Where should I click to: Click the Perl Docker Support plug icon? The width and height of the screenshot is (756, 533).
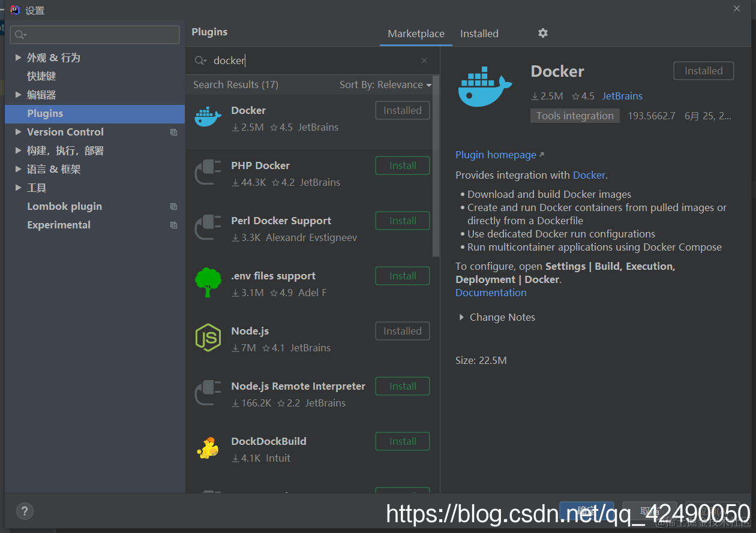pos(208,227)
